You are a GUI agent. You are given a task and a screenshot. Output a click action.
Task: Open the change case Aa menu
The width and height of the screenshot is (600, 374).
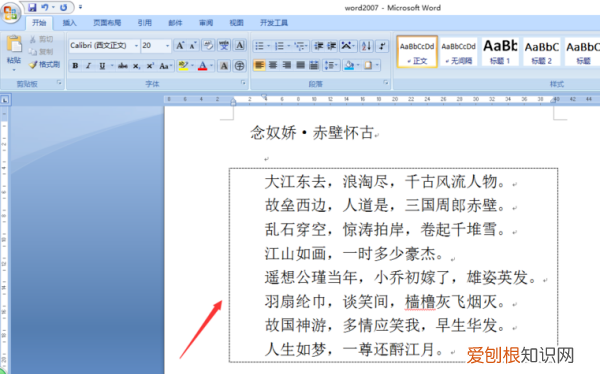(165, 66)
